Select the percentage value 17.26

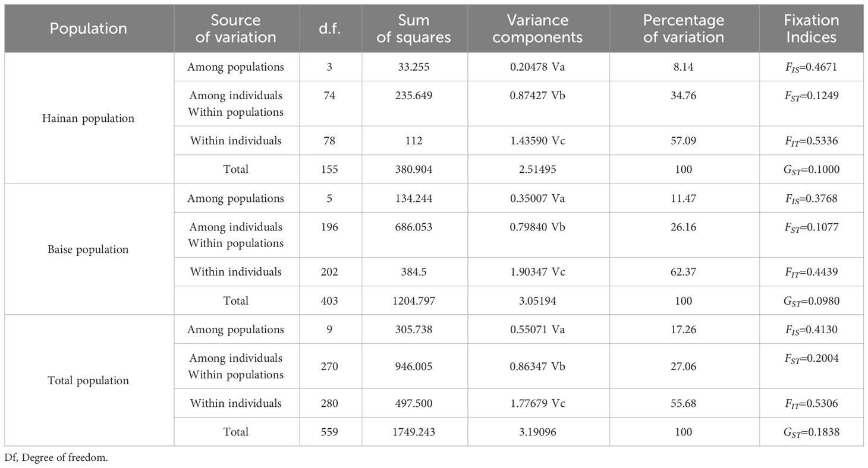[x=684, y=330]
